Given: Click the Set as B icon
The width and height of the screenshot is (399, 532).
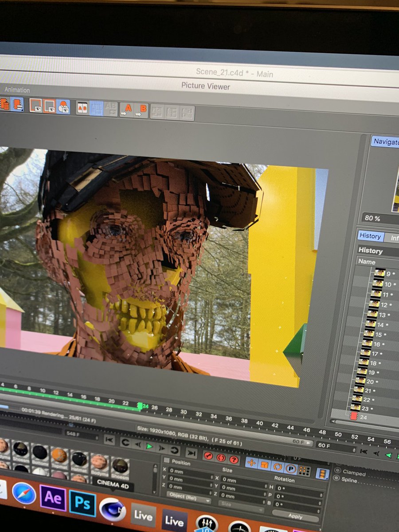Looking at the screenshot, I should pos(141,110).
